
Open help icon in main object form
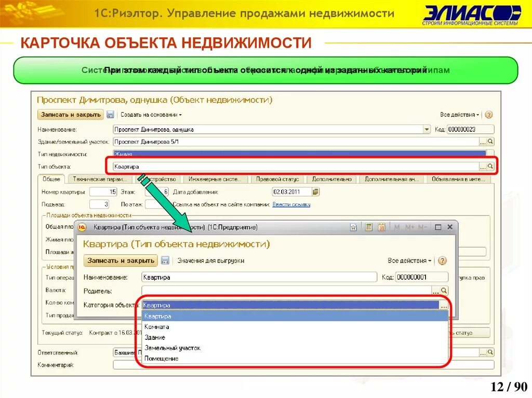(x=488, y=115)
